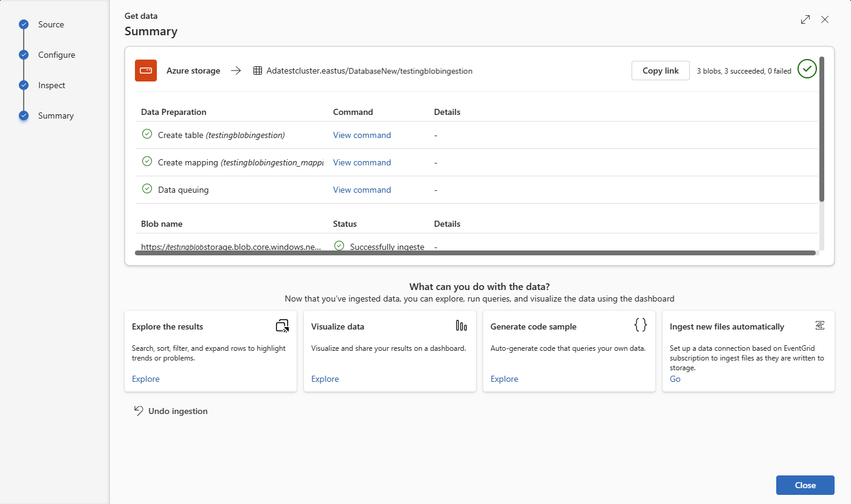Click Explore under Explore the results
This screenshot has height=504, width=851.
[146, 379]
